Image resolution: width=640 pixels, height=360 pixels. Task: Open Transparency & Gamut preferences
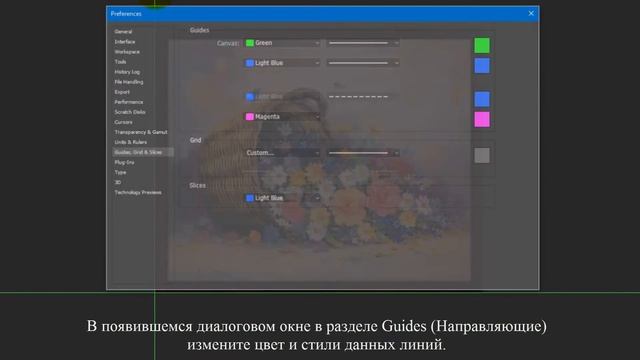click(x=141, y=132)
